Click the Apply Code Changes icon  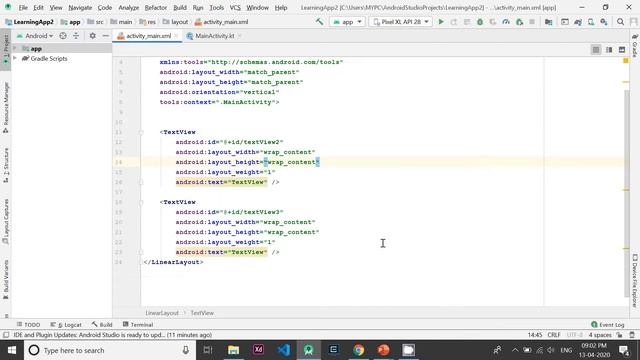[467, 22]
